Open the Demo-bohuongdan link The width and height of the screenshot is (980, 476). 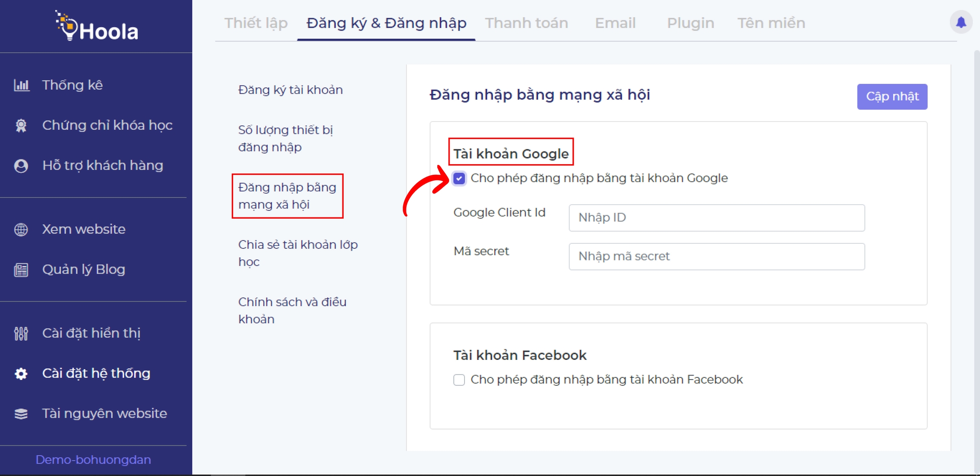click(93, 460)
